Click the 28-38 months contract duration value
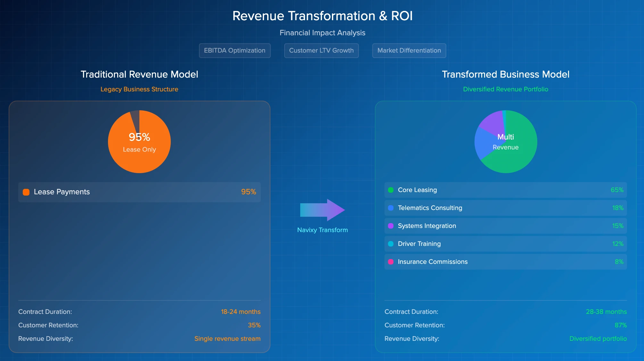 tap(606, 312)
